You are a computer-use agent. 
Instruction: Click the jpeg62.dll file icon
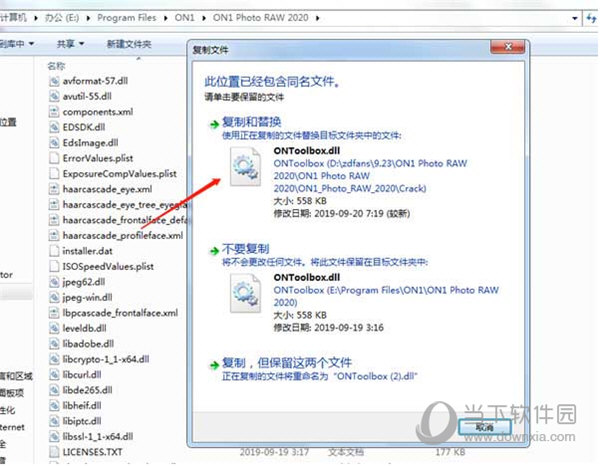54,282
